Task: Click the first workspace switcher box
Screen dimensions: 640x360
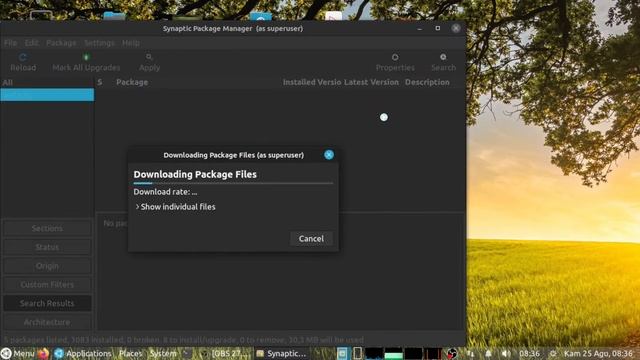Action: coord(342,353)
